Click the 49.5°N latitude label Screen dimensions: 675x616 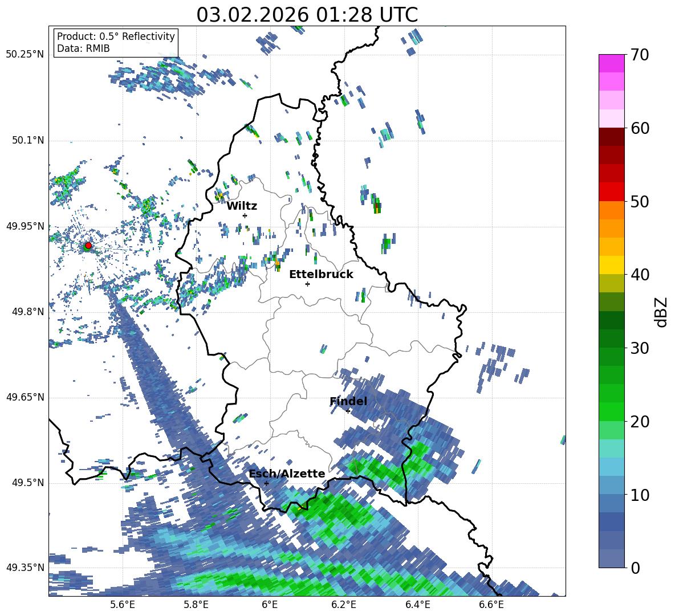28,483
